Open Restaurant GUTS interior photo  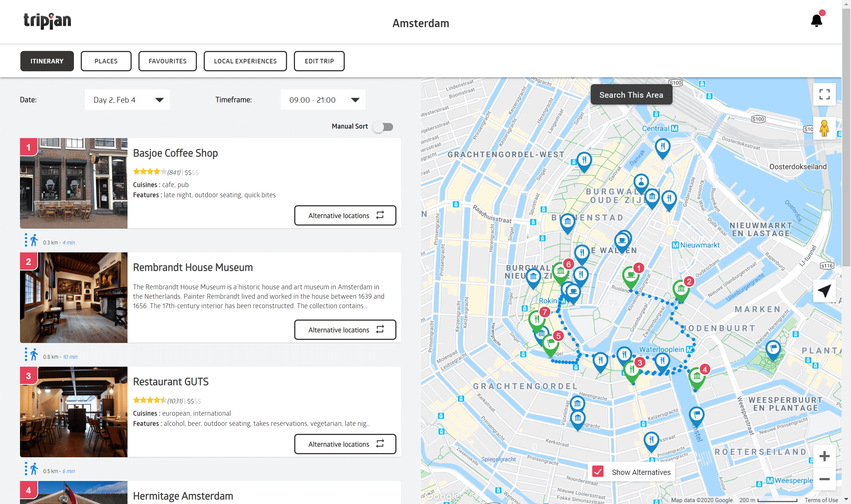pos(74,412)
